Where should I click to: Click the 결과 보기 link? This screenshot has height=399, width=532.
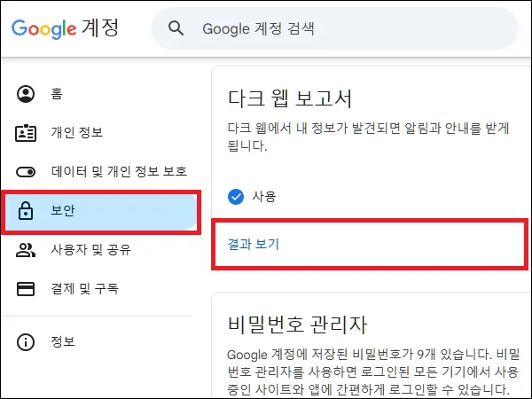point(253,245)
